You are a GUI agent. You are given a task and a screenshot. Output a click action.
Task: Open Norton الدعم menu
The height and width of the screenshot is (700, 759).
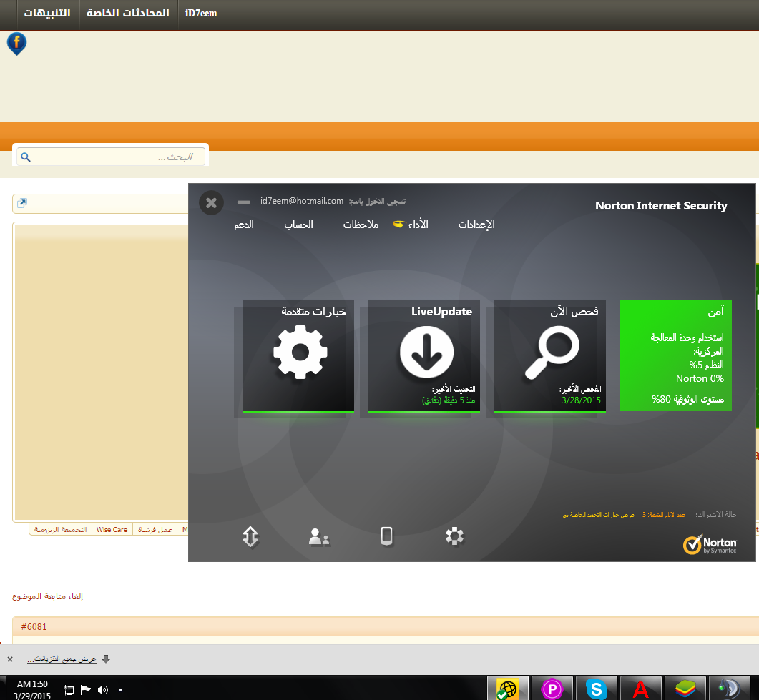click(x=244, y=225)
